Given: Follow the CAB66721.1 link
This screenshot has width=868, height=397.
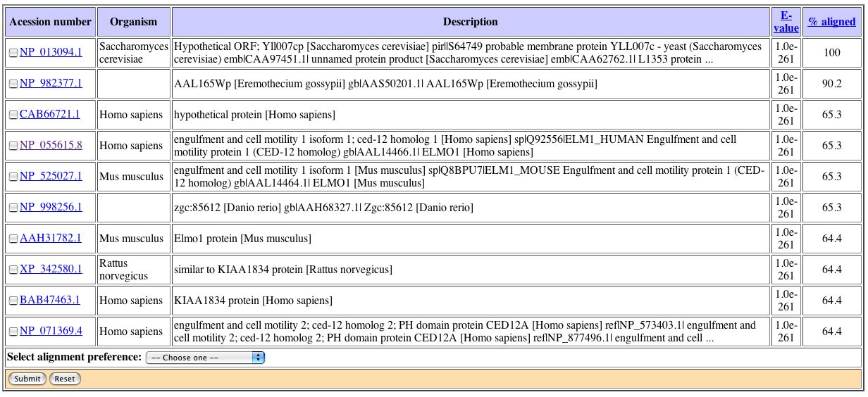Looking at the screenshot, I should [50, 114].
